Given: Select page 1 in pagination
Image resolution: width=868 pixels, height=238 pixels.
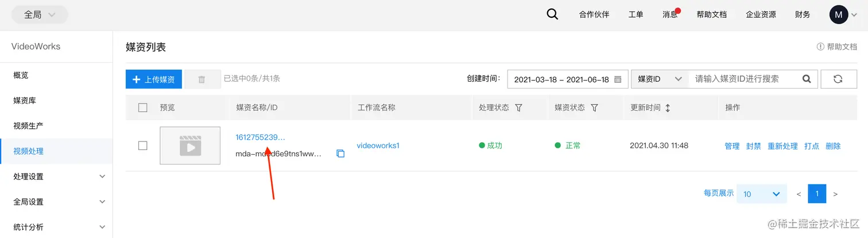Looking at the screenshot, I should coord(817,194).
